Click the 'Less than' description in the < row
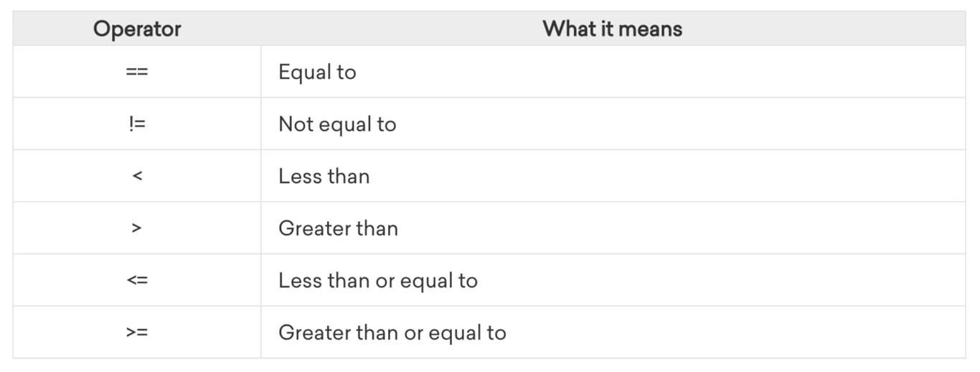The height and width of the screenshot is (372, 980). point(324,176)
